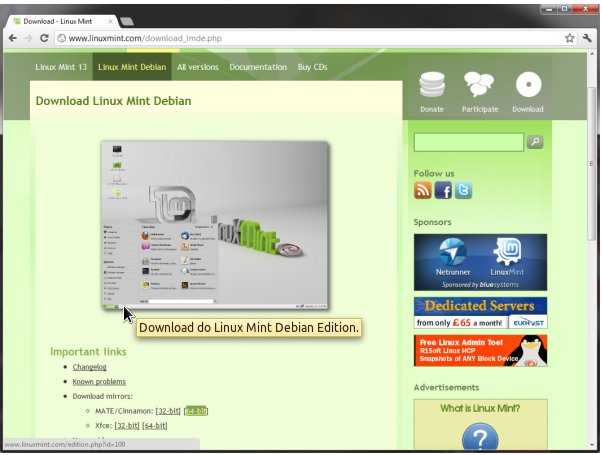The height and width of the screenshot is (455, 602).
Task: Click the What is Linux Mint? ad heading
Action: coord(480,409)
